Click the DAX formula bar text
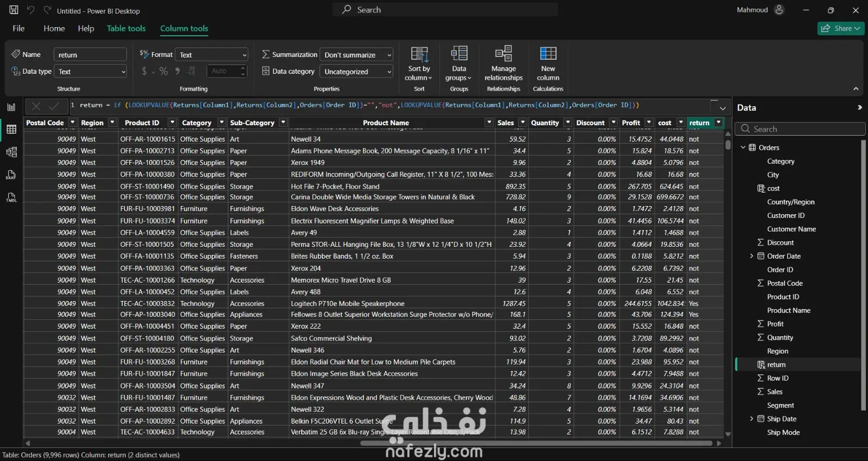Viewport: 868px width, 461px height. pos(359,105)
